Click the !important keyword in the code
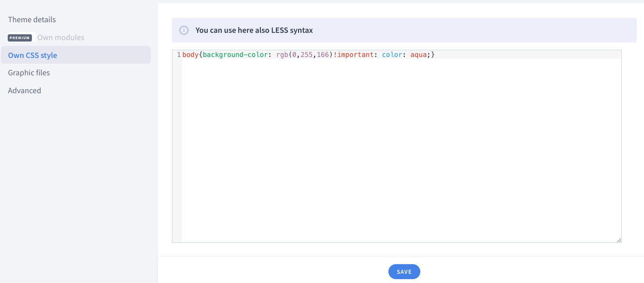The height and width of the screenshot is (283, 644). 354,55
